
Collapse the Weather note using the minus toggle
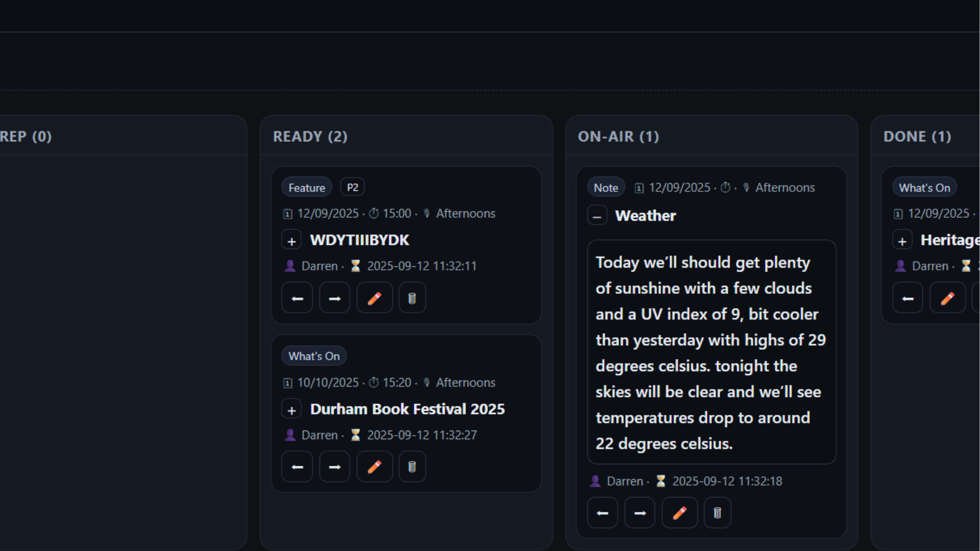pyautogui.click(x=597, y=215)
